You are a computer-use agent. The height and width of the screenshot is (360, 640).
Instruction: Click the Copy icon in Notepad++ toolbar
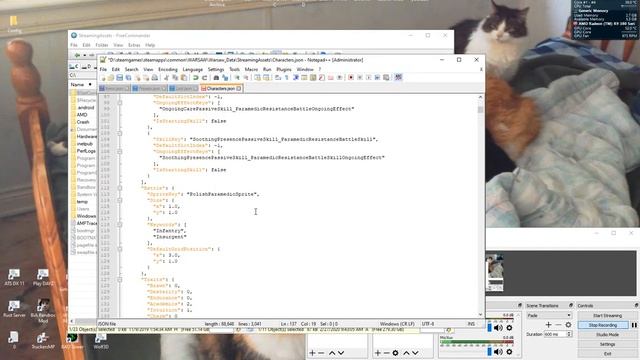tap(175, 78)
